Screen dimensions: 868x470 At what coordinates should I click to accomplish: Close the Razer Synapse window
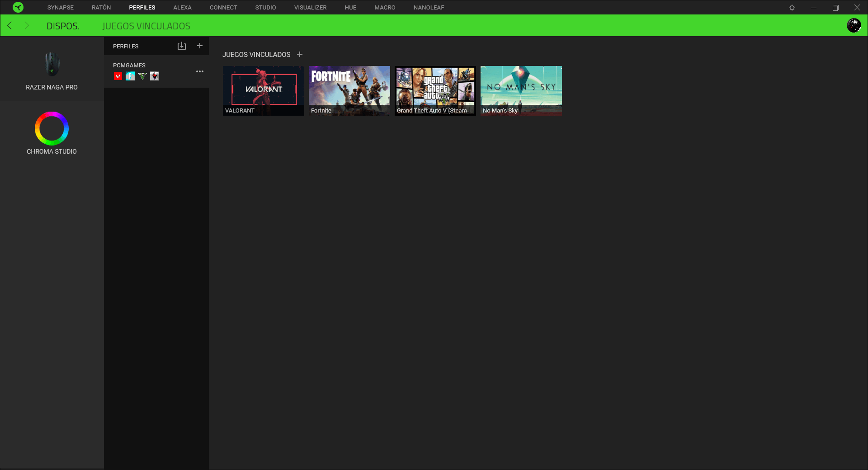click(857, 8)
